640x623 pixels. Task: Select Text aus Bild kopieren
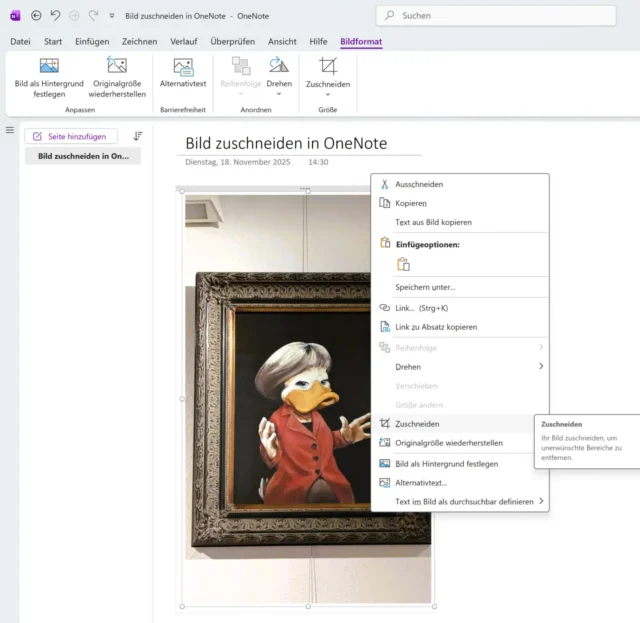(460, 222)
